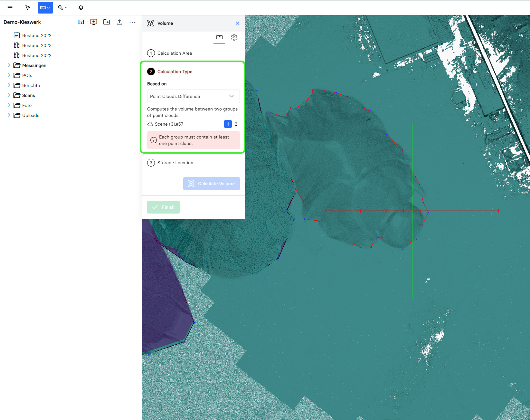The height and width of the screenshot is (420, 530).
Task: Open the wrench tools menu
Action: tap(62, 8)
